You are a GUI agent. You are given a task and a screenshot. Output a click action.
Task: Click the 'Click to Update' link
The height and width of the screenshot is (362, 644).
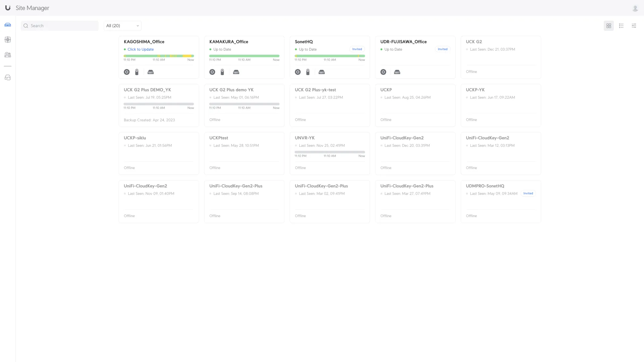coord(141,49)
